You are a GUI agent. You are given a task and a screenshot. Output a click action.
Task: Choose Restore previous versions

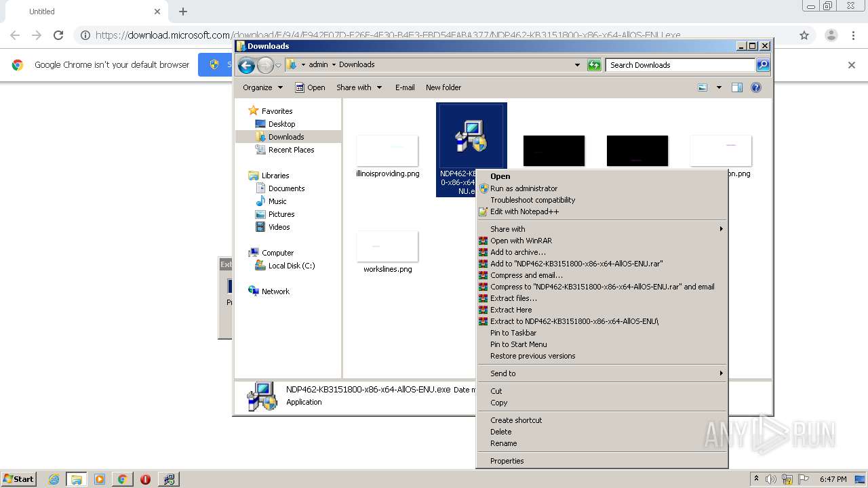601,356
